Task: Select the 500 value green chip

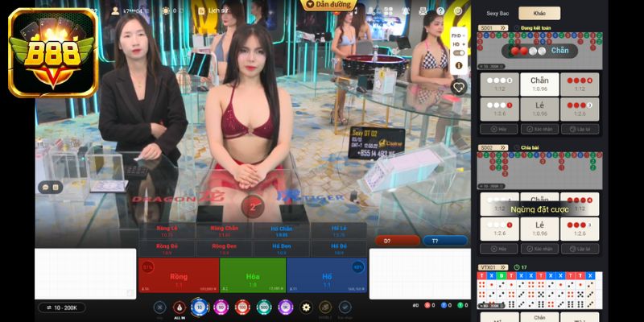Action: coord(263,307)
